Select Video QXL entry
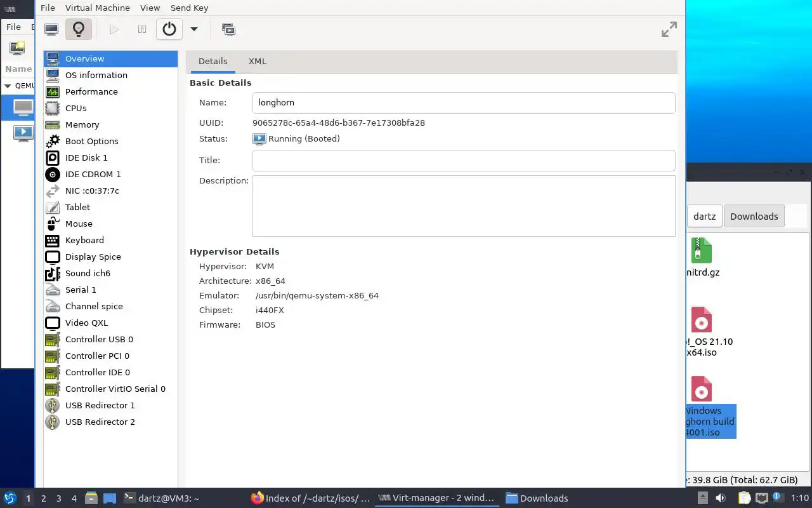 (110, 323)
